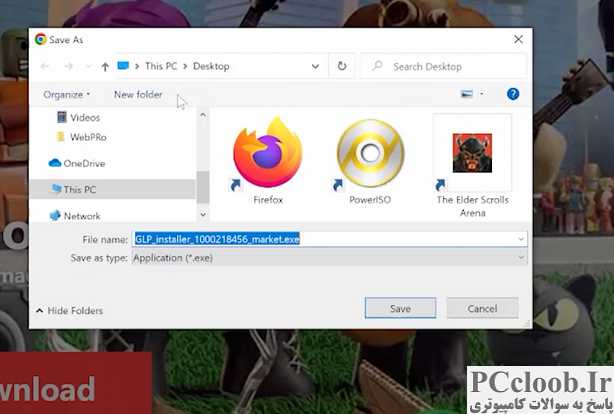Click the Cancel button

(x=482, y=308)
